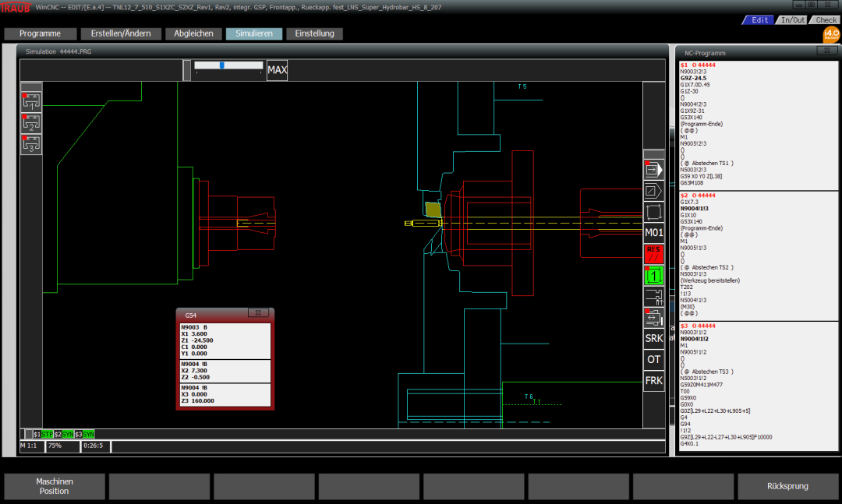Switch to In/Out mode tab
Image resolution: width=842 pixels, height=504 pixels.
pos(793,19)
